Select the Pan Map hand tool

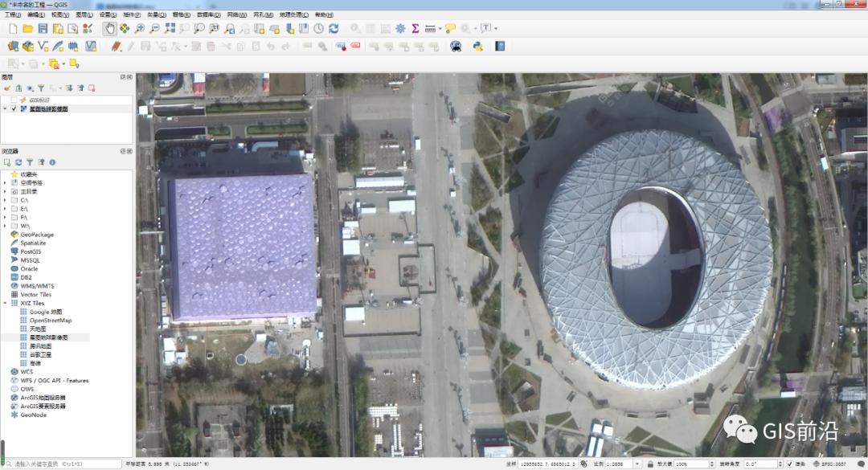tap(110, 28)
